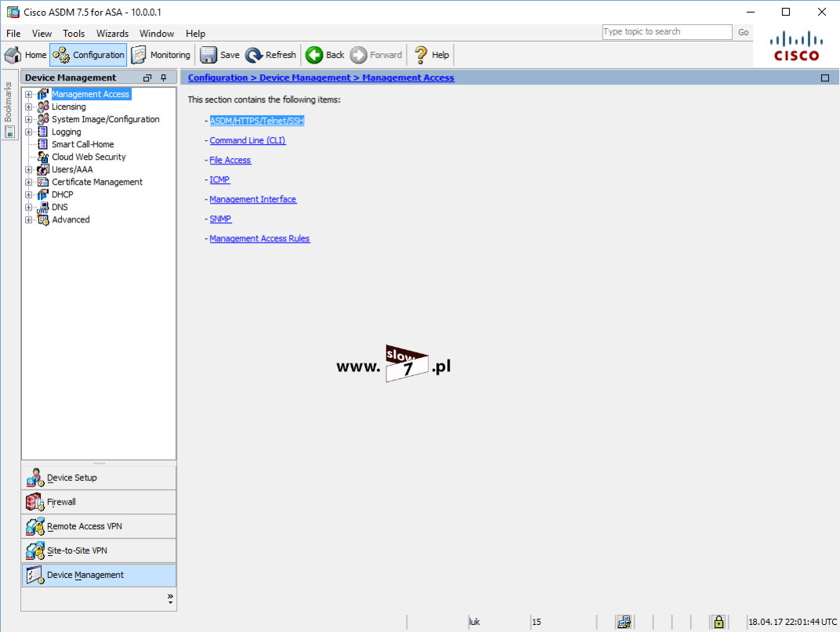Click the padlock icon in status bar
840x632 pixels.
[719, 622]
